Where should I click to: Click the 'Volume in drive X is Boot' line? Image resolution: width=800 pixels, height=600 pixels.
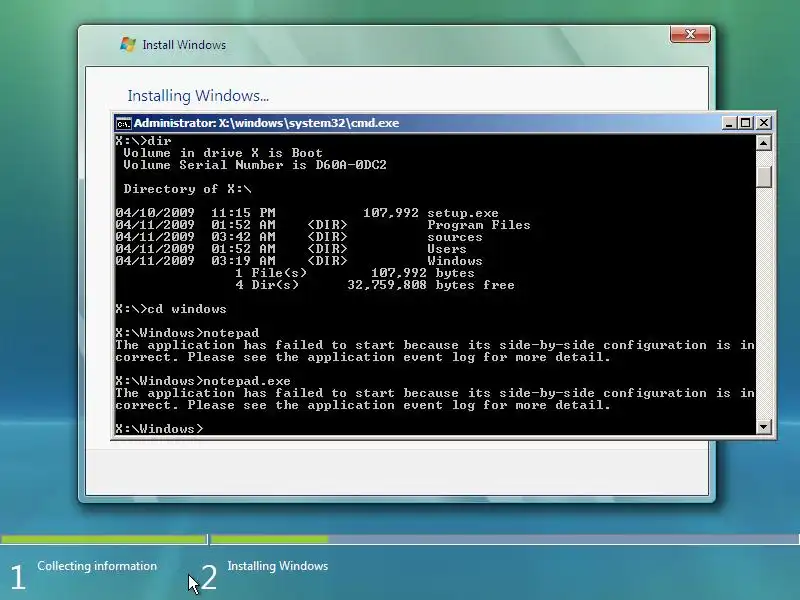[223, 153]
